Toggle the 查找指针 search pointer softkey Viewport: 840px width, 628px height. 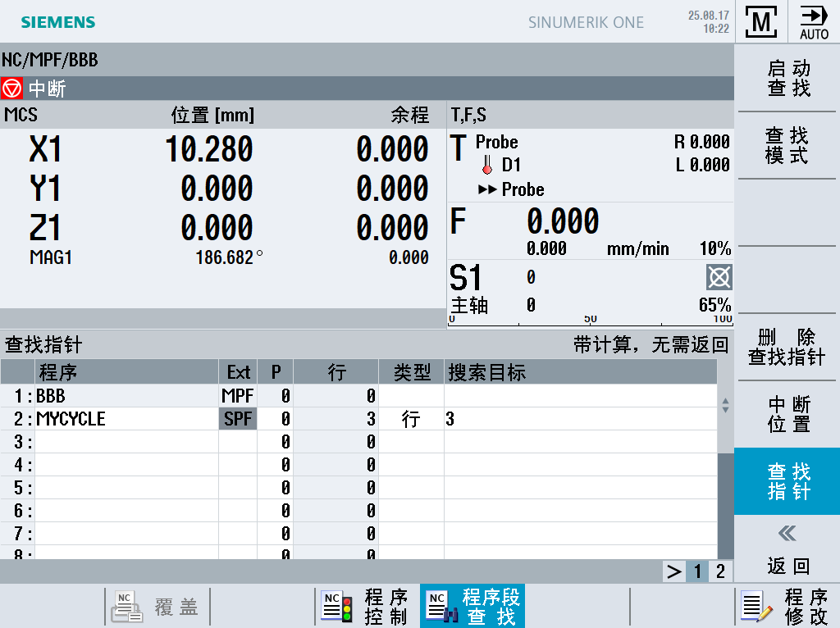(787, 481)
